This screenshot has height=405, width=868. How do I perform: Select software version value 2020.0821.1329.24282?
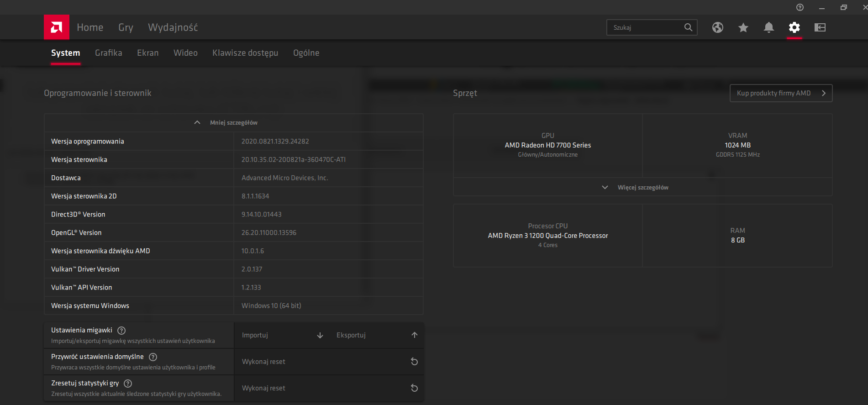click(x=275, y=142)
